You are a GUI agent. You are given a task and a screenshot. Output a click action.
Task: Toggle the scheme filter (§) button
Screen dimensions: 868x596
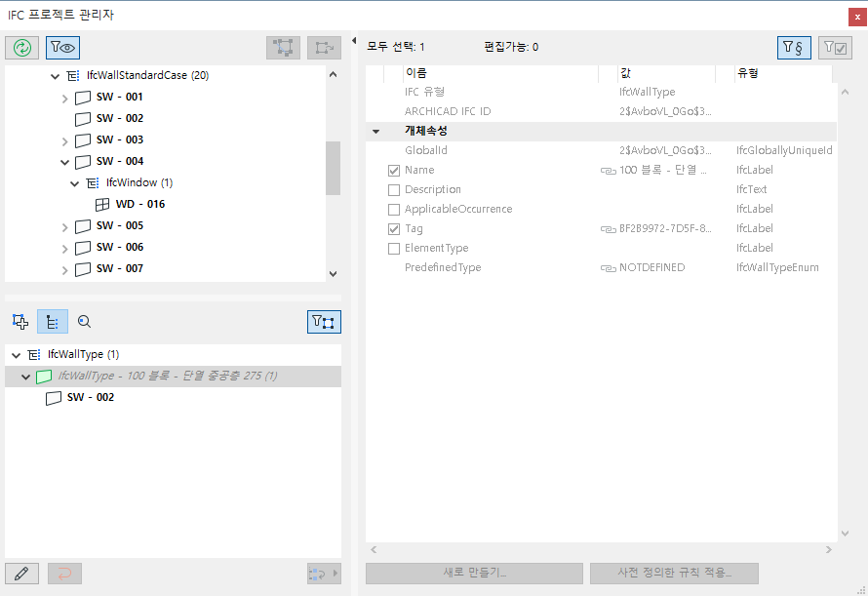pos(794,48)
